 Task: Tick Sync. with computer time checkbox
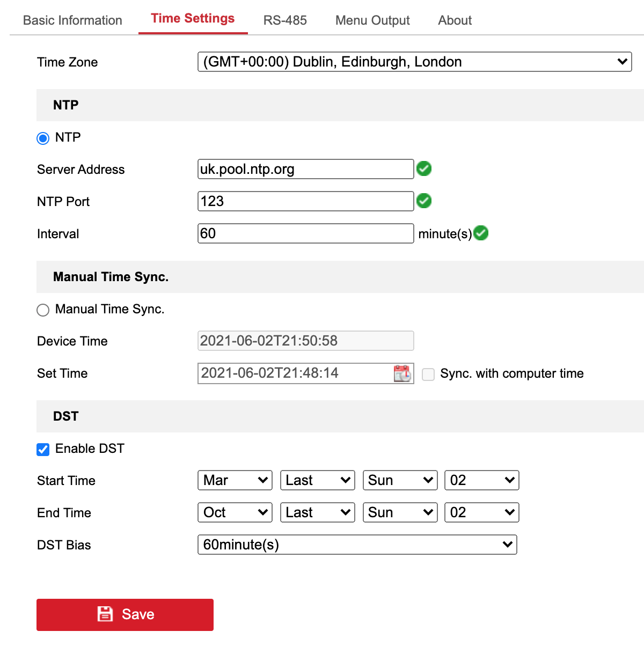click(x=428, y=375)
